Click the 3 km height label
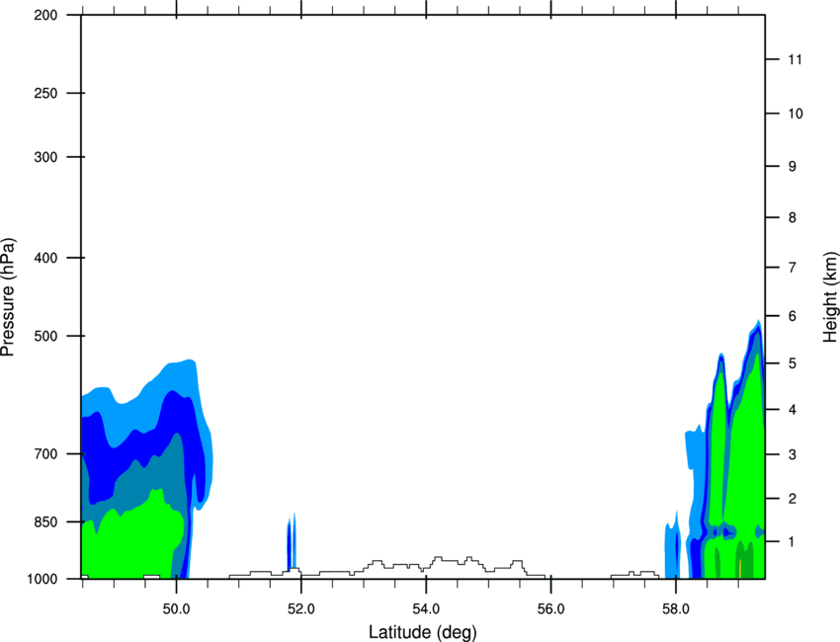The width and height of the screenshot is (840, 642). pyautogui.click(x=793, y=454)
